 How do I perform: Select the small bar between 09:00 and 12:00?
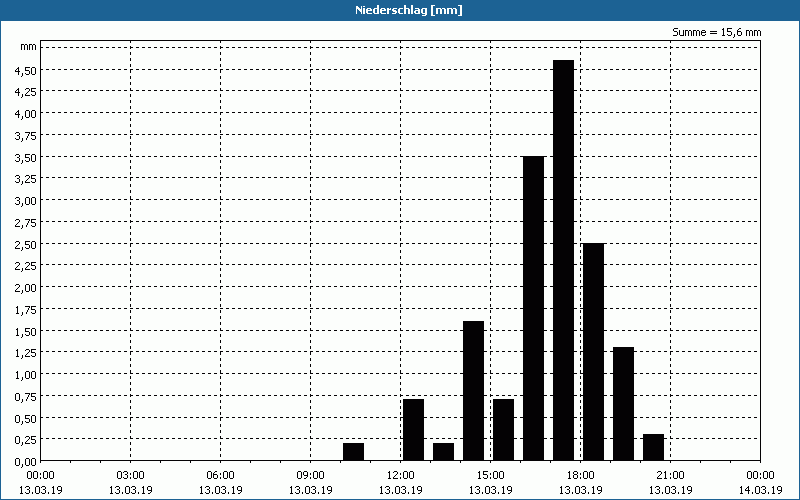click(x=354, y=452)
